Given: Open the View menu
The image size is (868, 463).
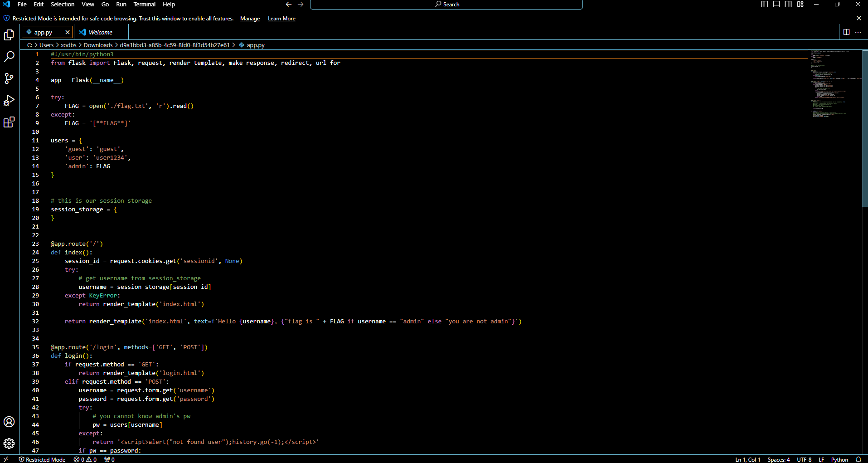Looking at the screenshot, I should 88,4.
